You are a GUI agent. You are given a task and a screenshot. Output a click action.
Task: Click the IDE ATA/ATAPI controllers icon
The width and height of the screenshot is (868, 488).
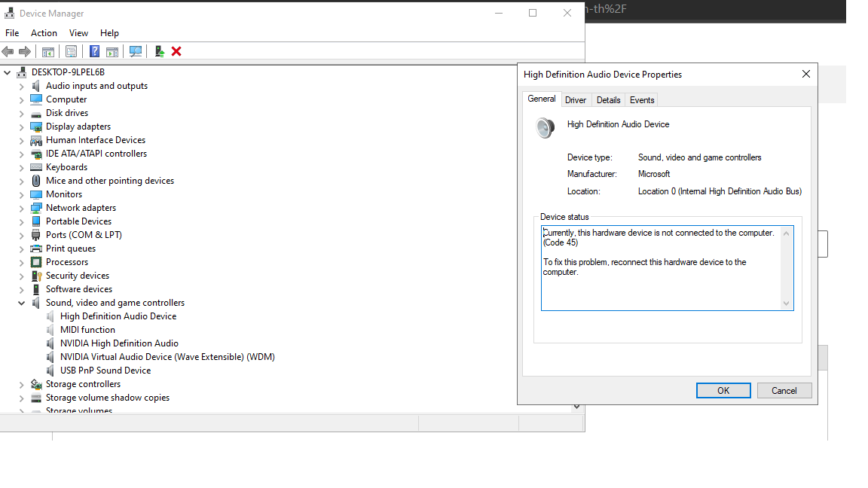(x=36, y=154)
